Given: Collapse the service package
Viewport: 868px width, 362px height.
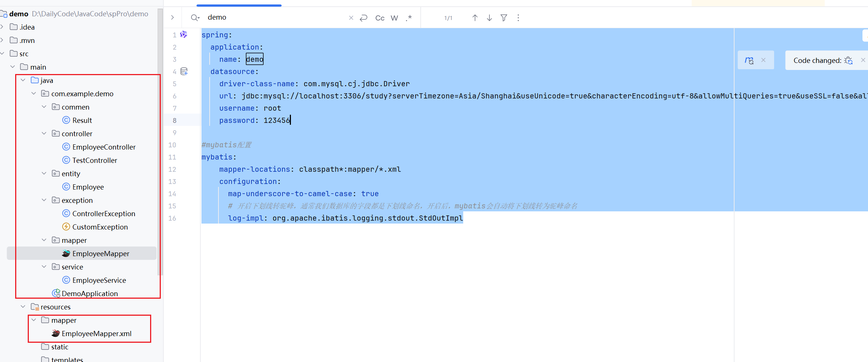Looking at the screenshot, I should (44, 267).
